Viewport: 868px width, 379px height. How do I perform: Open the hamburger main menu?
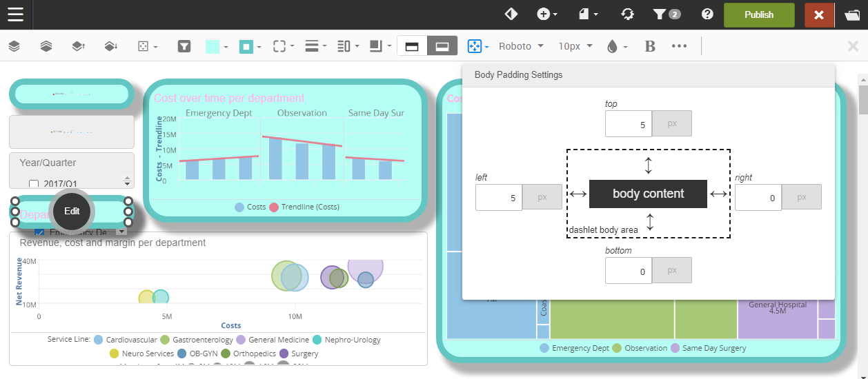(x=15, y=14)
